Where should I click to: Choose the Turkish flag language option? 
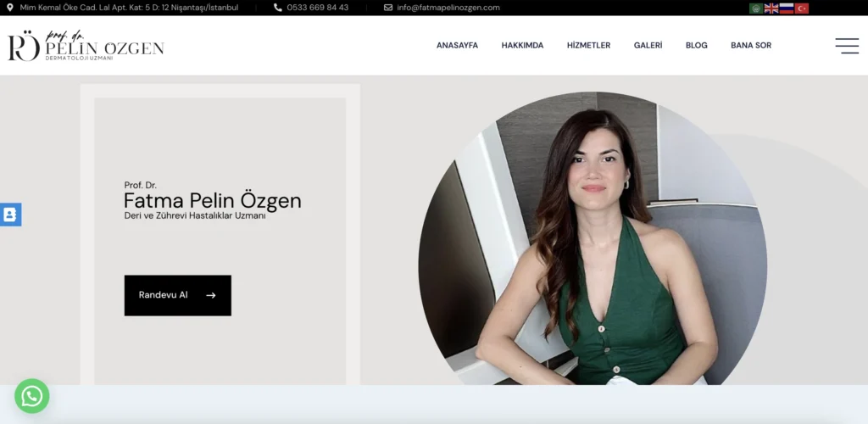802,8
